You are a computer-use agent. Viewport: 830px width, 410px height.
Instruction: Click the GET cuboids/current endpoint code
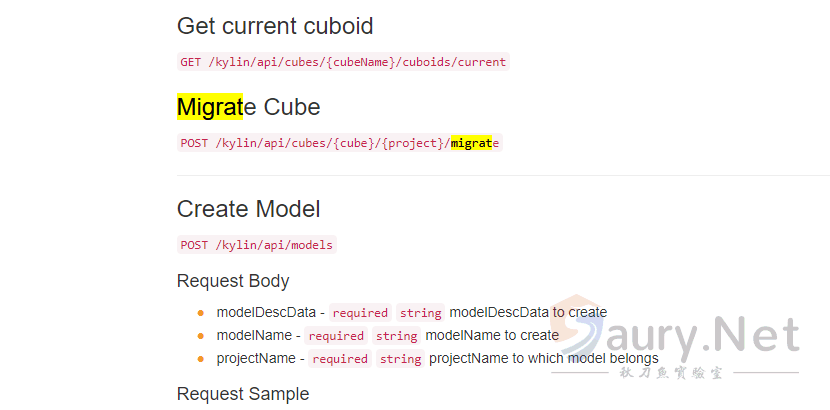click(x=343, y=62)
